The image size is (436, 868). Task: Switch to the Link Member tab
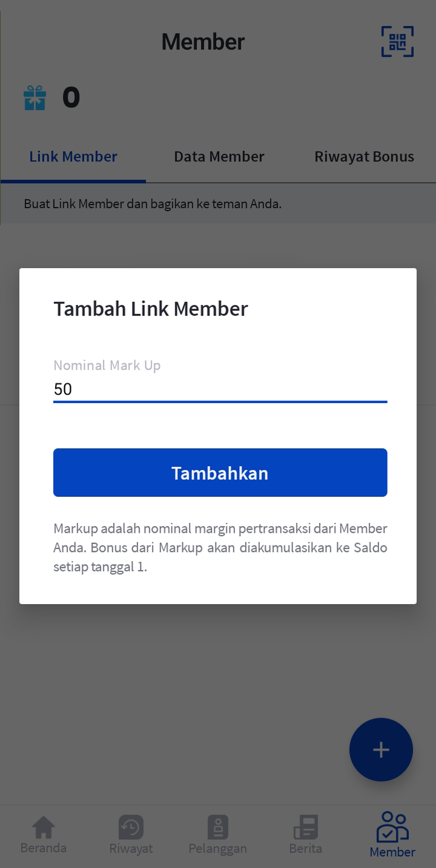(73, 157)
